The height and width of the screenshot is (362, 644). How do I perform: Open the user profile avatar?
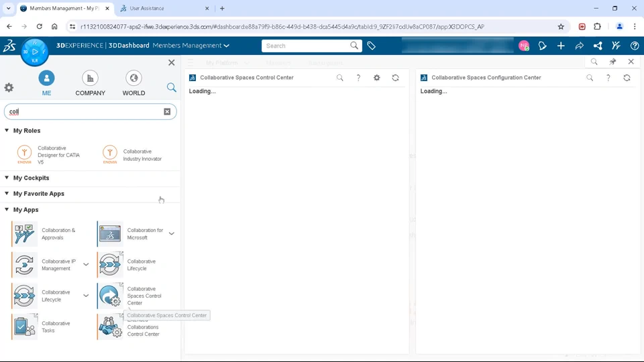524,46
